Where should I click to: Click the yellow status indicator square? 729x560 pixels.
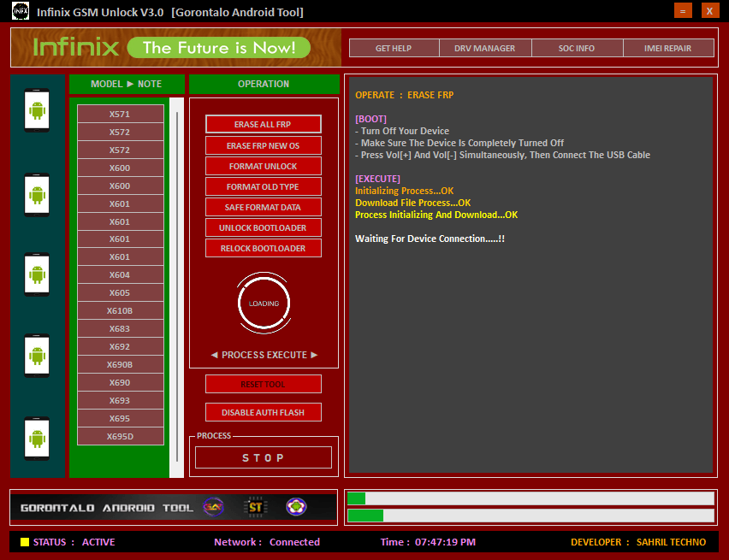pyautogui.click(x=25, y=542)
